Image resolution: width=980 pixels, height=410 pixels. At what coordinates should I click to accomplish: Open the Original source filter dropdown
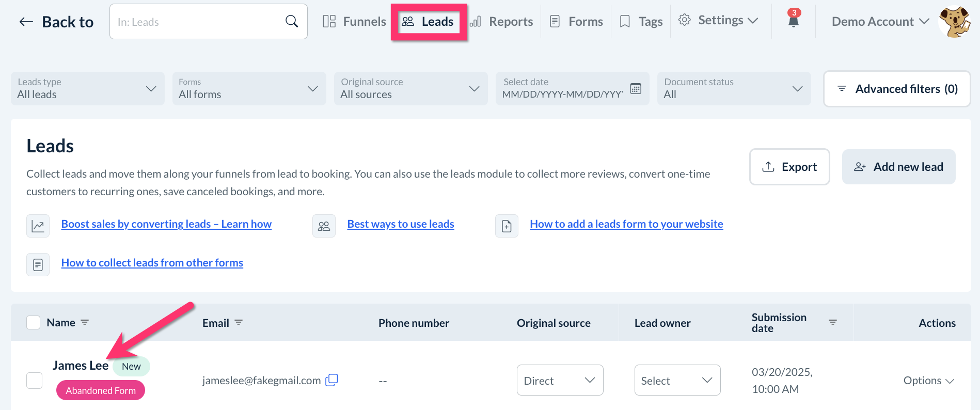(410, 89)
